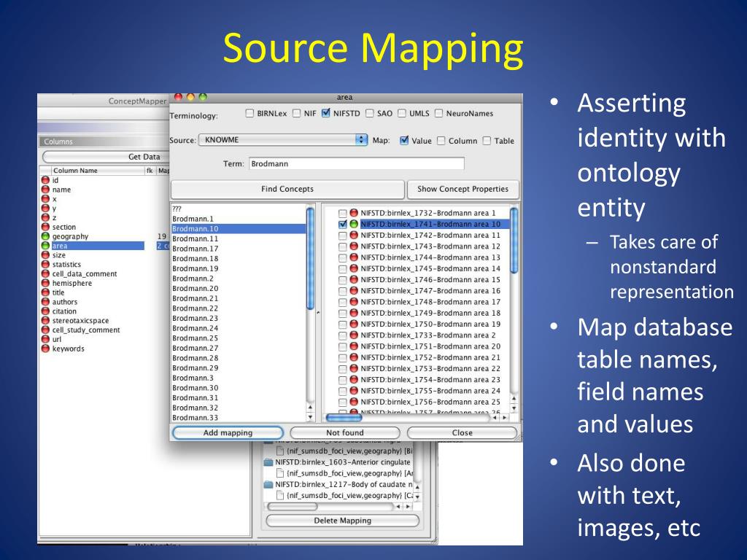Select Brodmann.33 in the values list
Image resolution: width=747 pixels, height=560 pixels.
239,418
